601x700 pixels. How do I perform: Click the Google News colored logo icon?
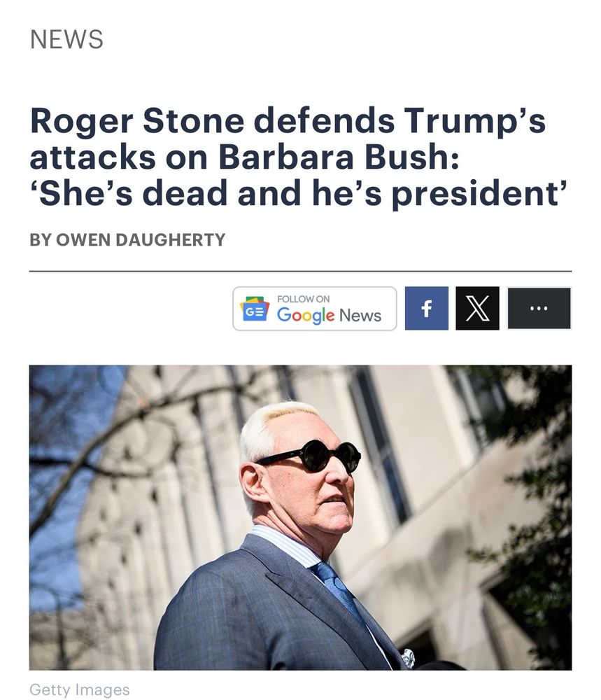255,309
